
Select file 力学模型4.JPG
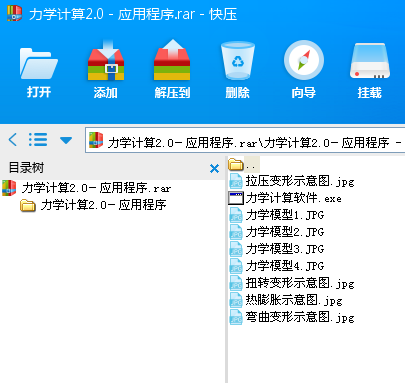(277, 266)
